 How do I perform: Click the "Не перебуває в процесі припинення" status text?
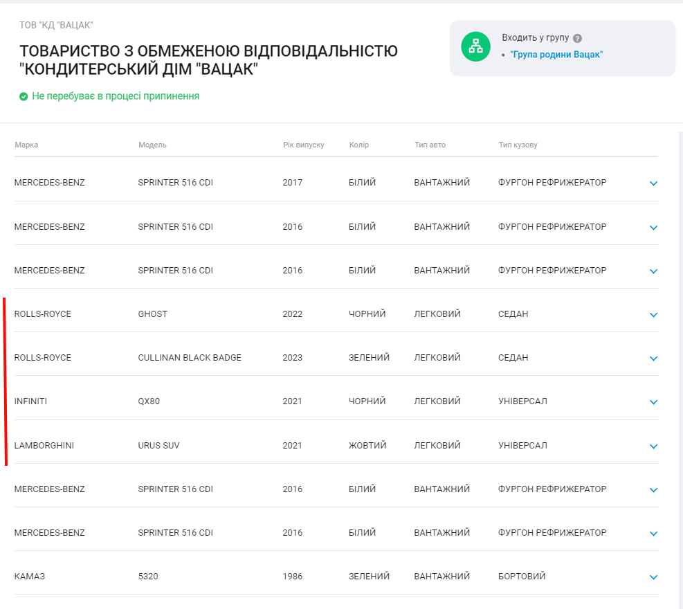click(116, 96)
